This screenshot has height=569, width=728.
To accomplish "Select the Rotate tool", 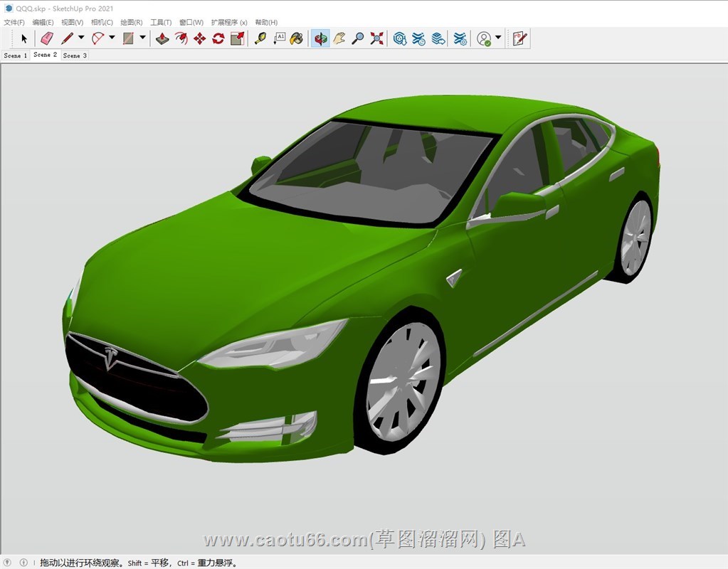I will pos(218,38).
